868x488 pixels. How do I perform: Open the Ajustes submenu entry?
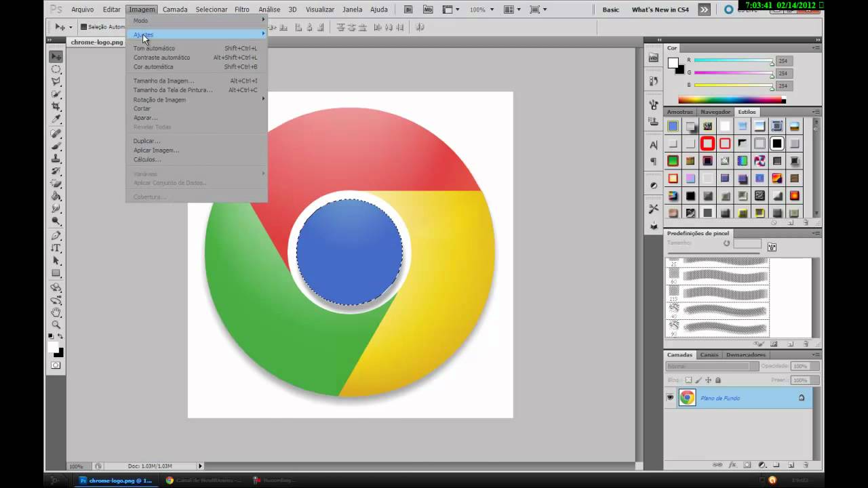tap(196, 35)
